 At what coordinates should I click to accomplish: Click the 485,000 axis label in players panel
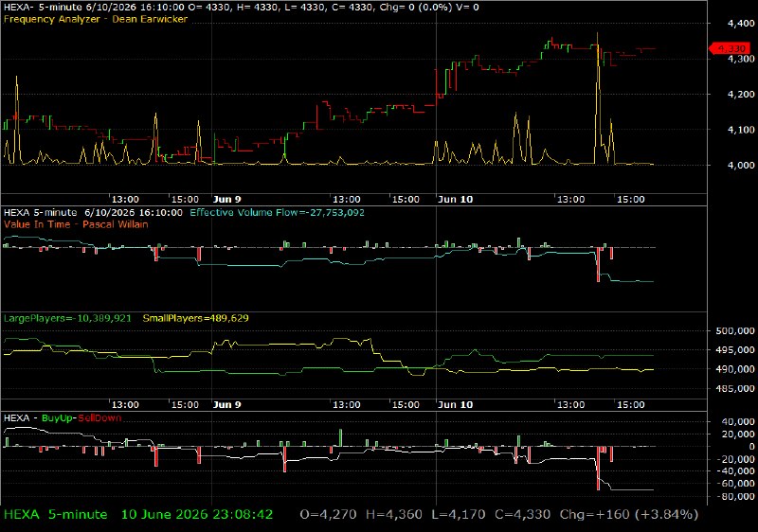[735, 388]
